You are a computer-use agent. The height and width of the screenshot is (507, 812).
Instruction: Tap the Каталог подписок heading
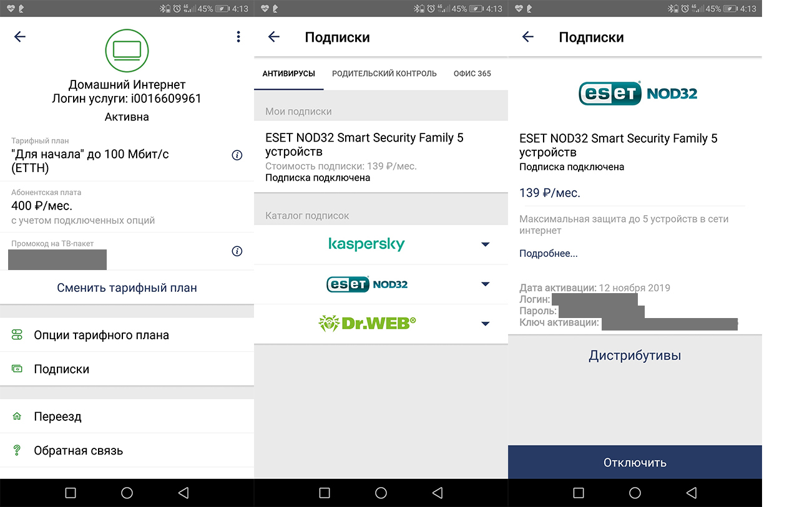(307, 215)
